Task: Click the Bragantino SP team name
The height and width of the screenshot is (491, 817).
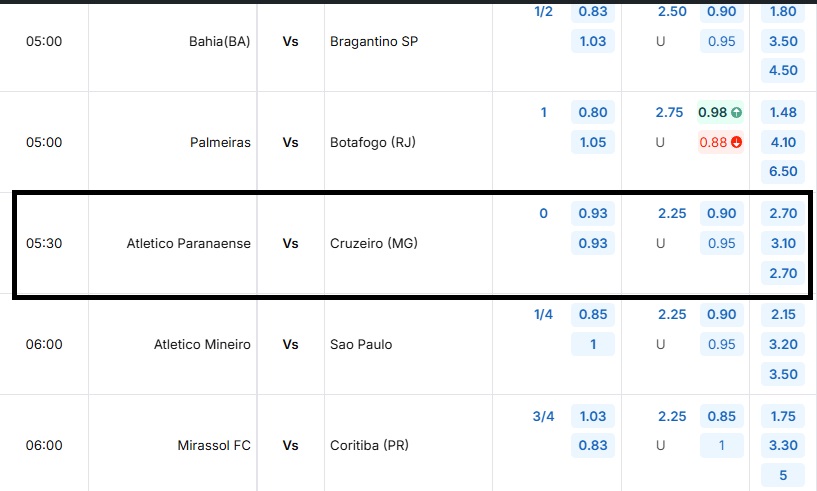Action: click(374, 41)
